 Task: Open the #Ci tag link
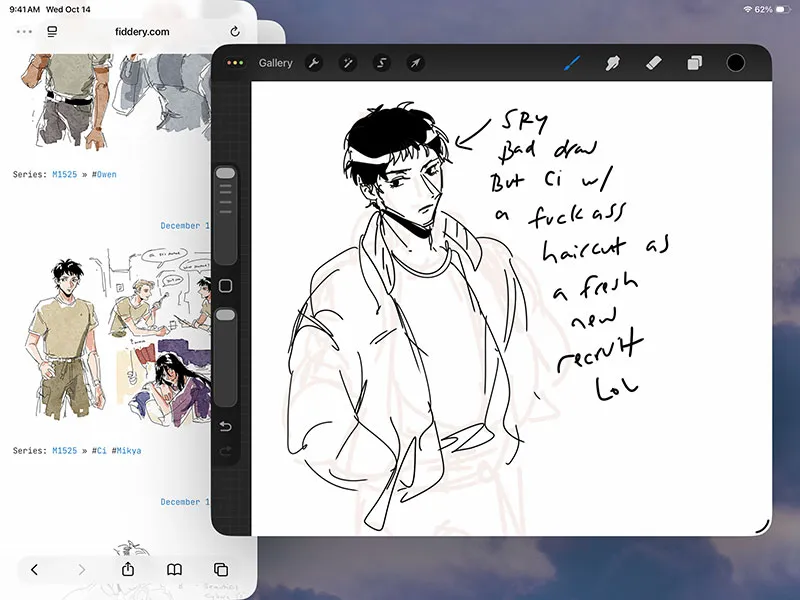pyautogui.click(x=99, y=451)
